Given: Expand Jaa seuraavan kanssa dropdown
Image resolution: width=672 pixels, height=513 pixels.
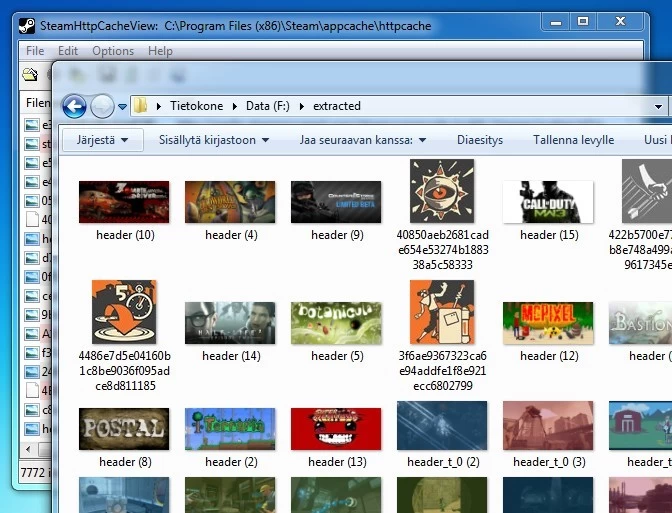Looking at the screenshot, I should click(363, 140).
